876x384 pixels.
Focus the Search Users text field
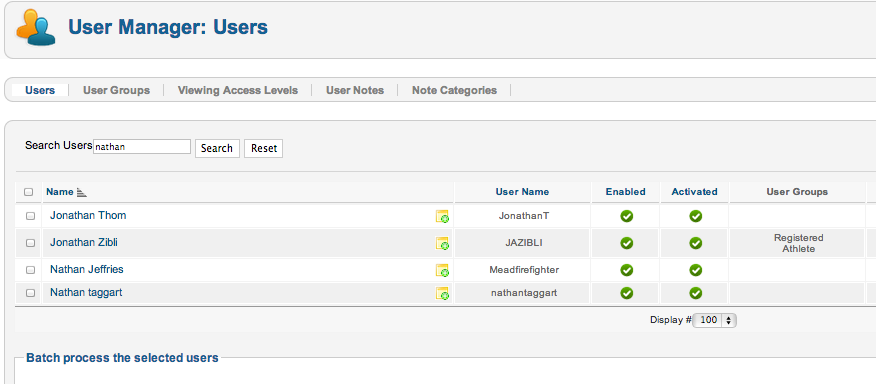142,146
